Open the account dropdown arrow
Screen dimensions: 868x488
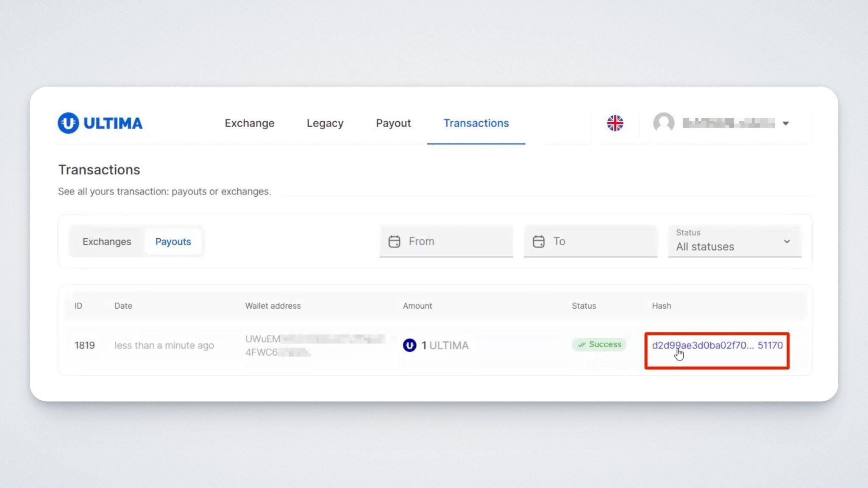click(786, 123)
